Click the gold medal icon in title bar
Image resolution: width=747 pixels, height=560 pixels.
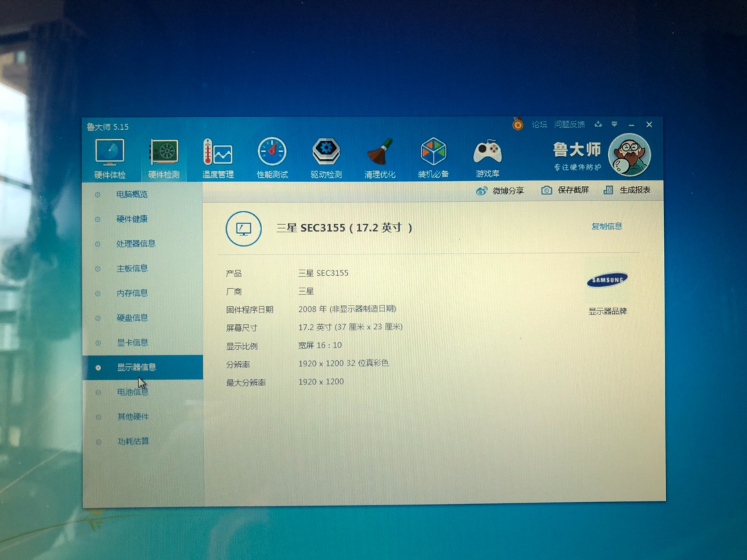518,124
